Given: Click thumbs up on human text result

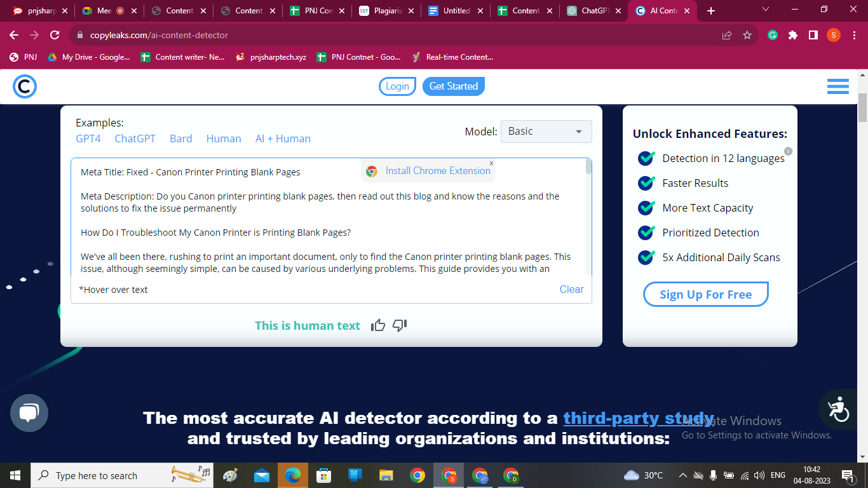Looking at the screenshot, I should click(378, 325).
